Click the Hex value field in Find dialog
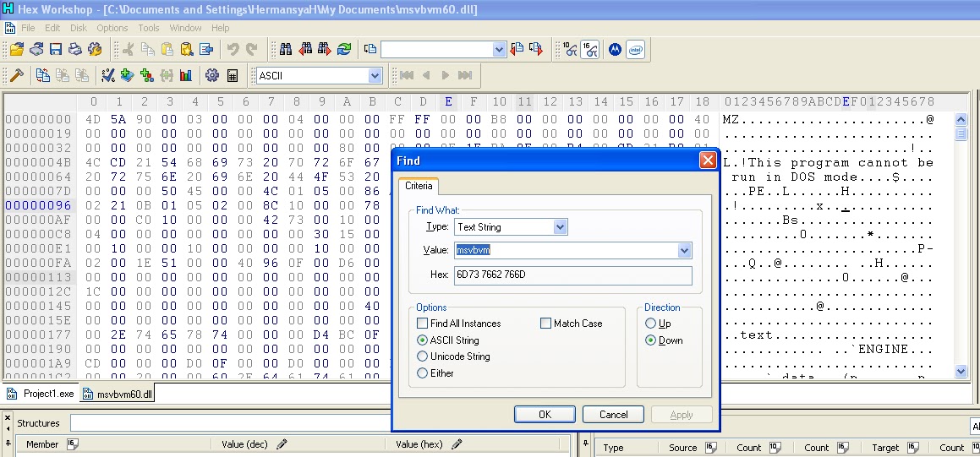 point(572,275)
